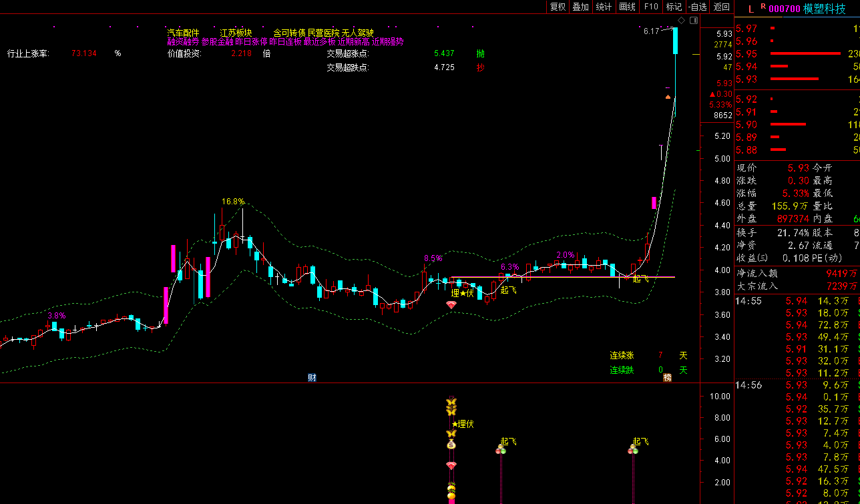Click the butterfly icon at top of indicator panel
Viewport: 860px width, 504px height.
coord(451,403)
